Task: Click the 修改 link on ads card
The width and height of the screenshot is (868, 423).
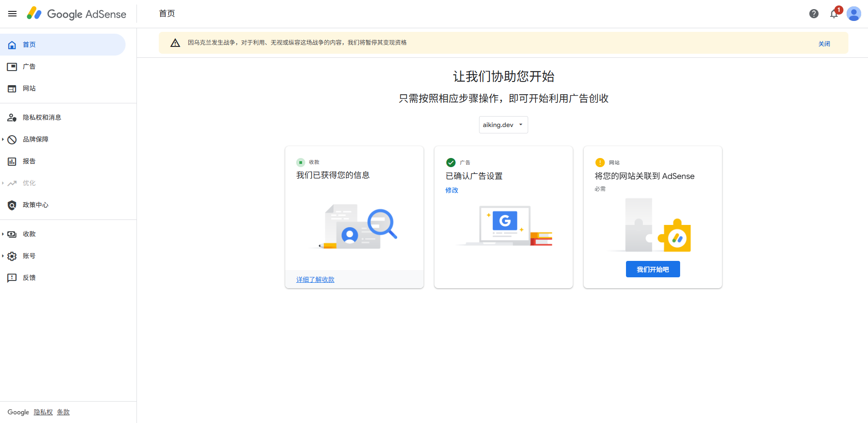Action: pos(452,190)
